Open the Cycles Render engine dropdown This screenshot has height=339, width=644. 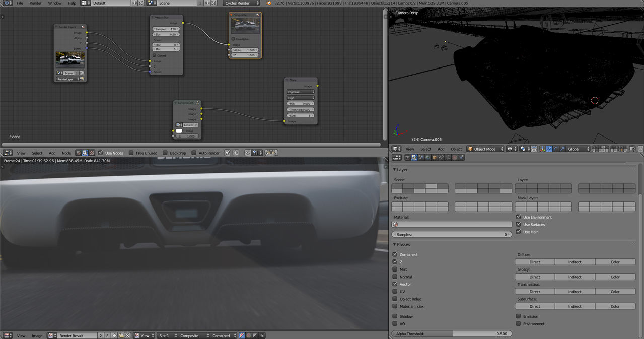pyautogui.click(x=242, y=3)
